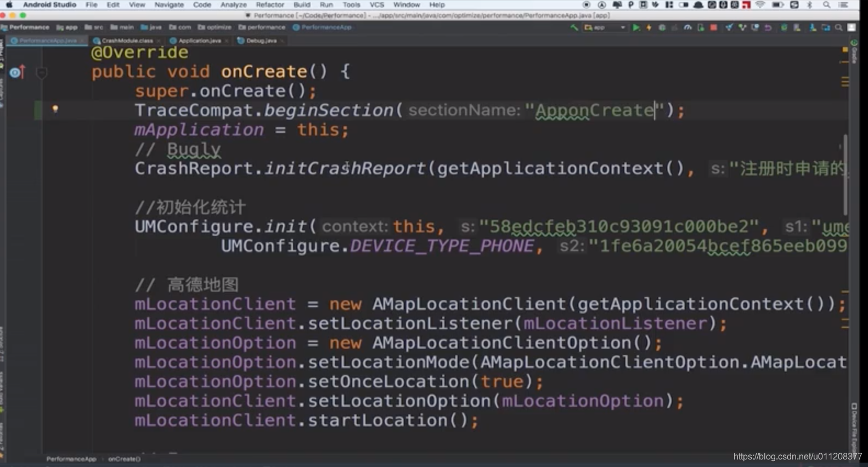Click the user avatar icon in toolbar
Image resolution: width=868 pixels, height=467 pixels.
click(x=852, y=27)
